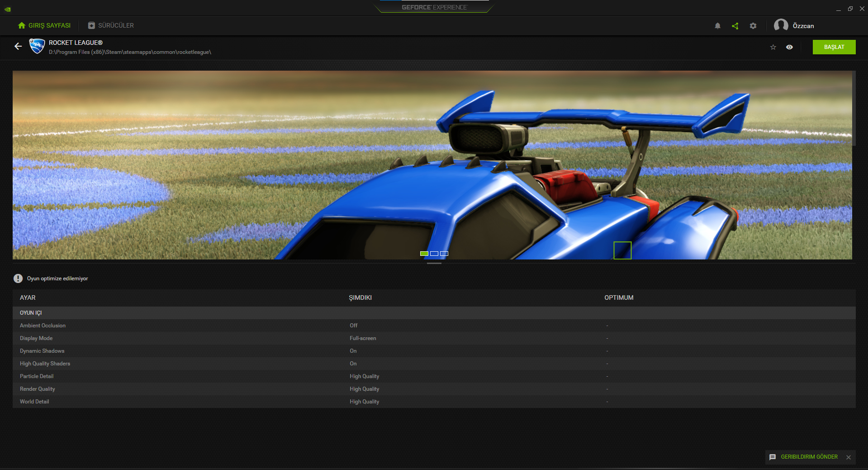Click the NVIDIA logo in title bar
868x470 pixels.
(x=8, y=9)
